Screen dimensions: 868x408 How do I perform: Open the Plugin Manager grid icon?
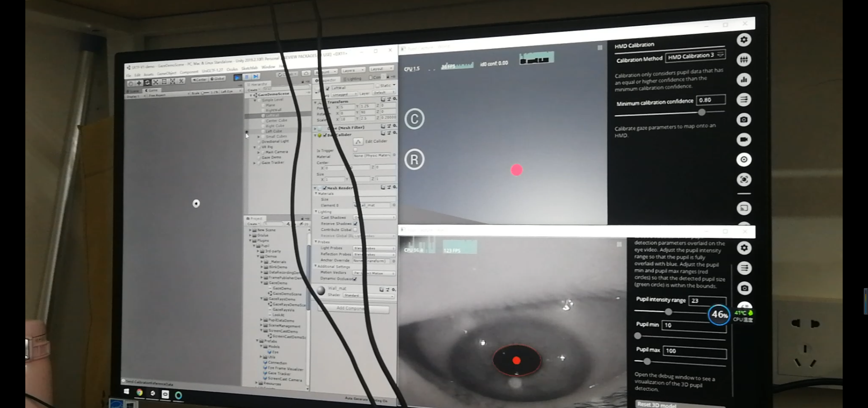point(744,60)
